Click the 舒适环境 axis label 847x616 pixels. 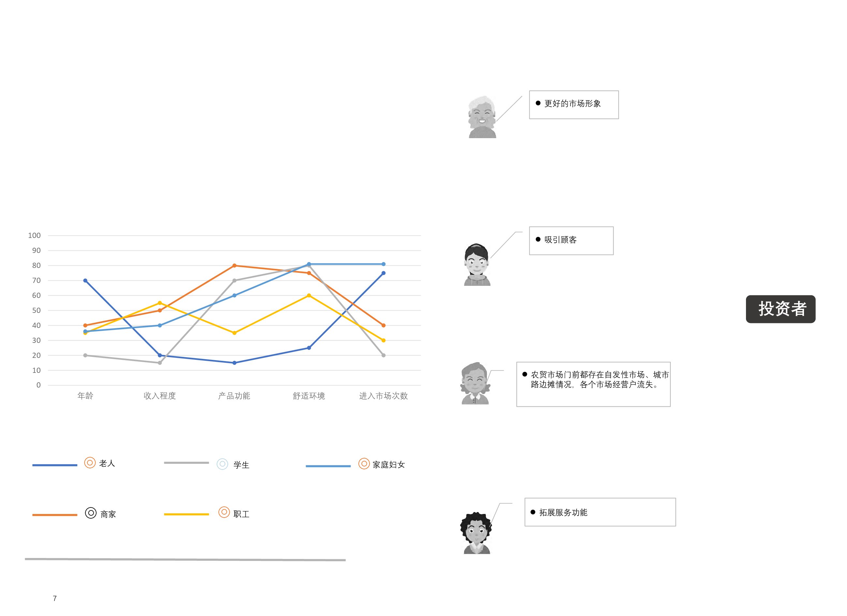(x=309, y=396)
